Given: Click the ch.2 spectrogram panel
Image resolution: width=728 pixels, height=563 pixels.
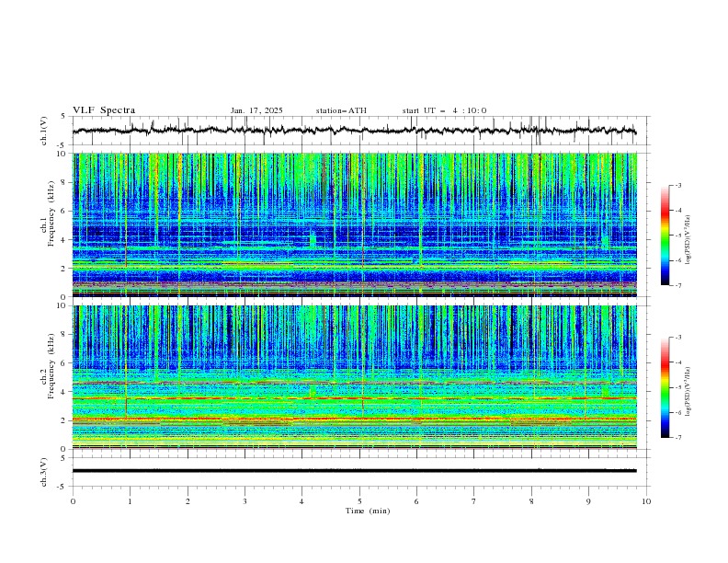Looking at the screenshot, I should coord(355,377).
